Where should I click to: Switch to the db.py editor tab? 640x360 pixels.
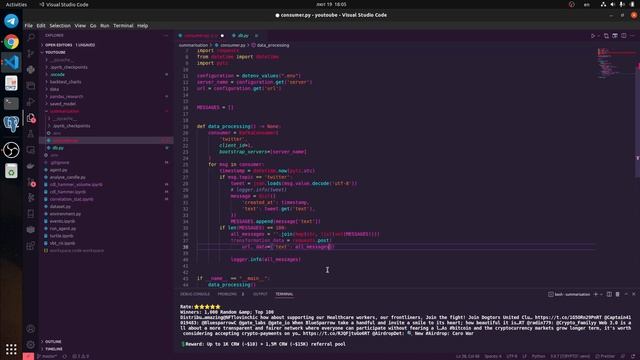coord(243,36)
